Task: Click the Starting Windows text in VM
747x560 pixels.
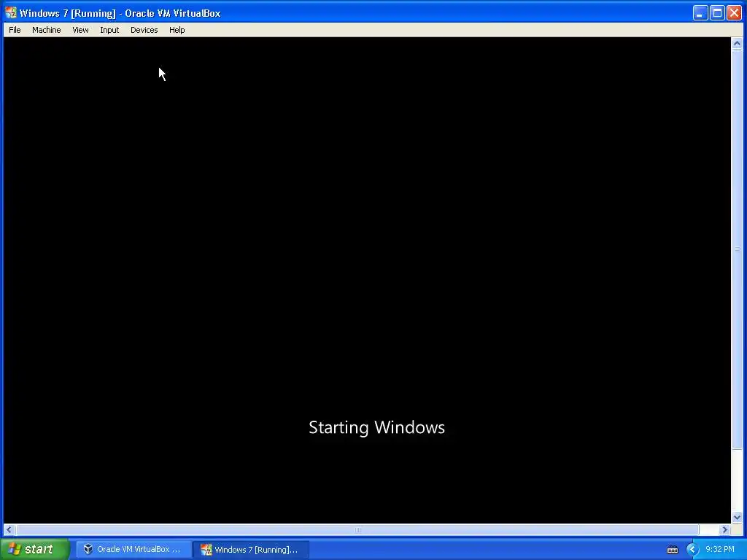Action: (376, 427)
